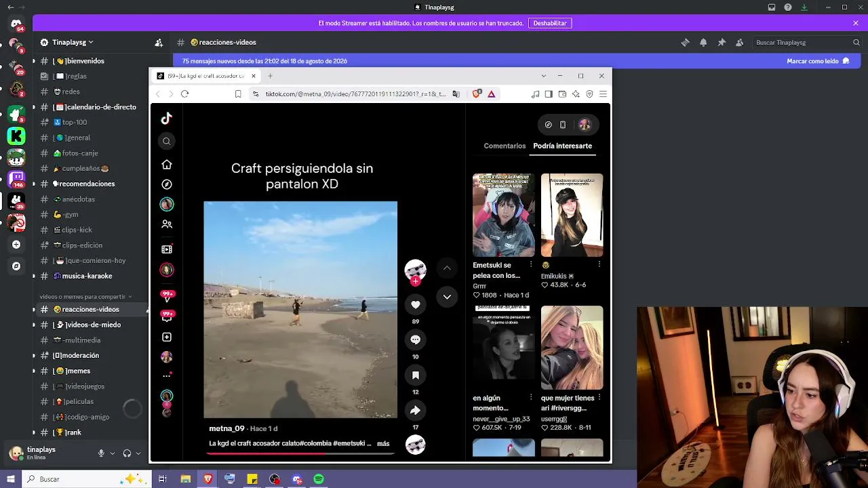Open a new browser tab
The image size is (868, 488).
(x=270, y=76)
